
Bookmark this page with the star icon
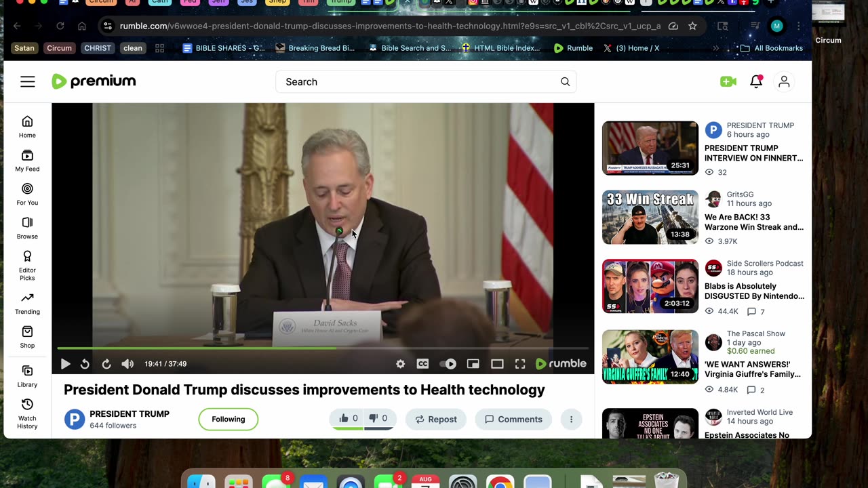coord(692,26)
